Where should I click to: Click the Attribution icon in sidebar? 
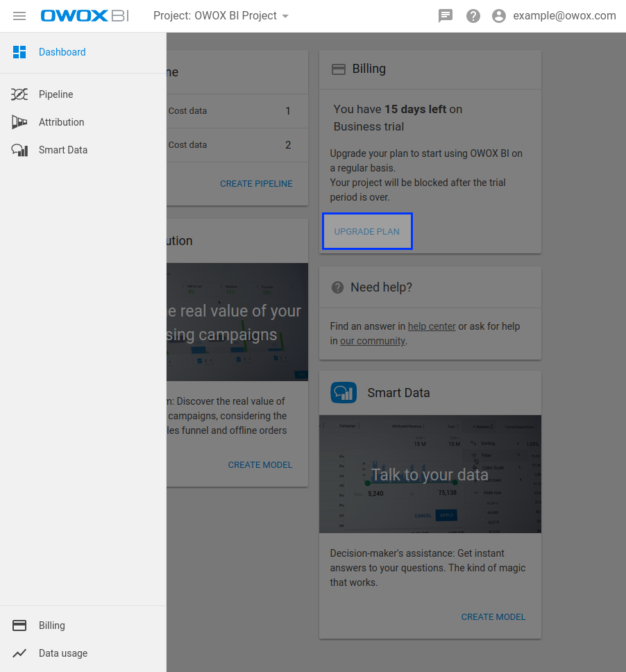[x=19, y=122]
